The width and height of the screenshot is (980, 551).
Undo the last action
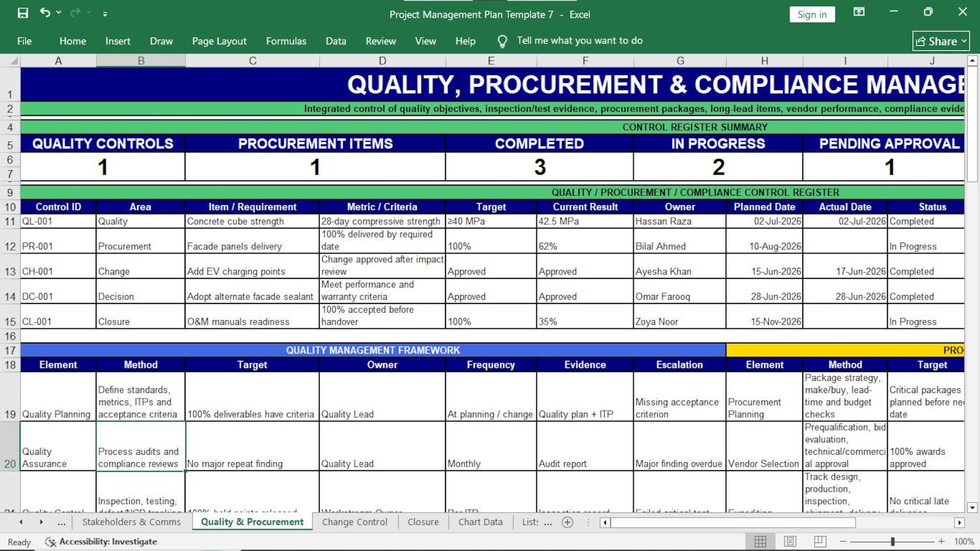click(x=44, y=12)
